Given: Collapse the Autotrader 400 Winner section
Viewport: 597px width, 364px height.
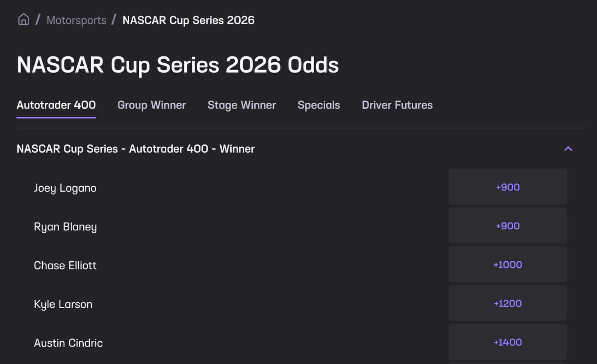Looking at the screenshot, I should (568, 149).
